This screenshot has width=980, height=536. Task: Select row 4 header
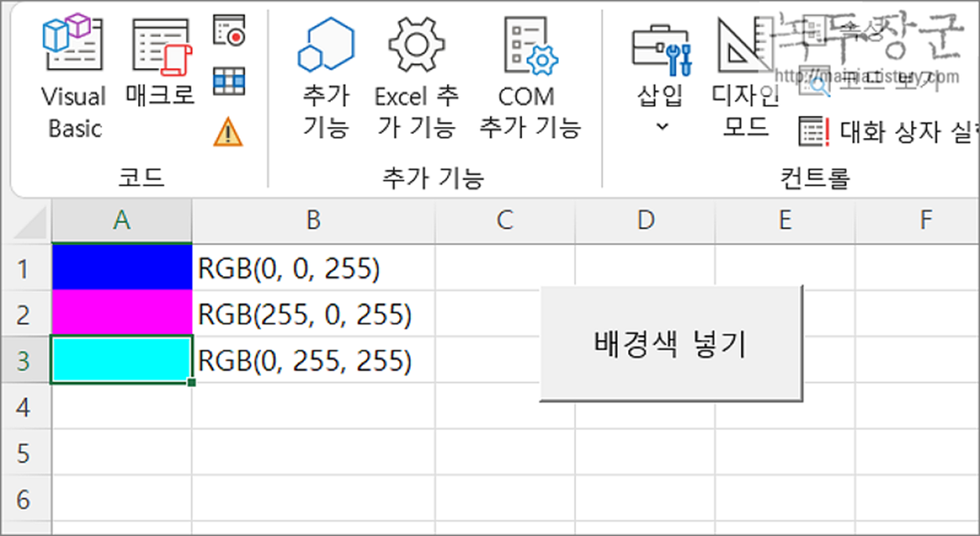coord(25,406)
